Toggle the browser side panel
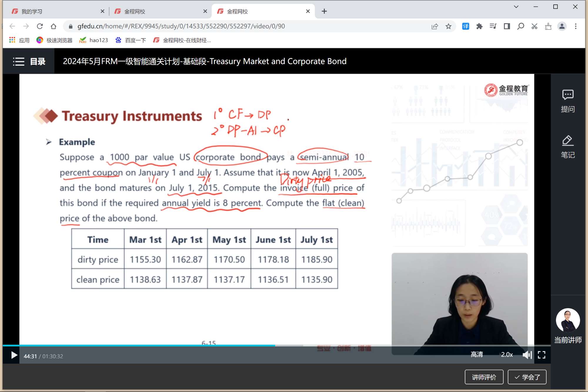Image resolution: width=588 pixels, height=392 pixels. (507, 26)
